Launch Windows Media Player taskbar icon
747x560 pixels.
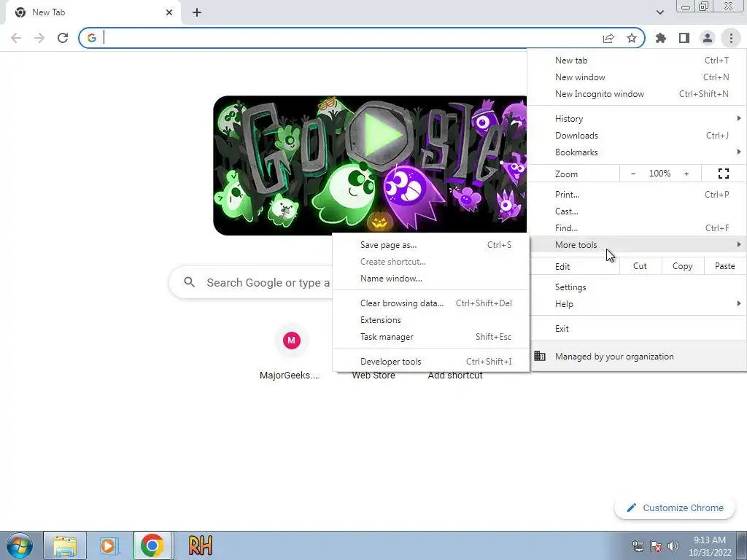click(x=108, y=545)
